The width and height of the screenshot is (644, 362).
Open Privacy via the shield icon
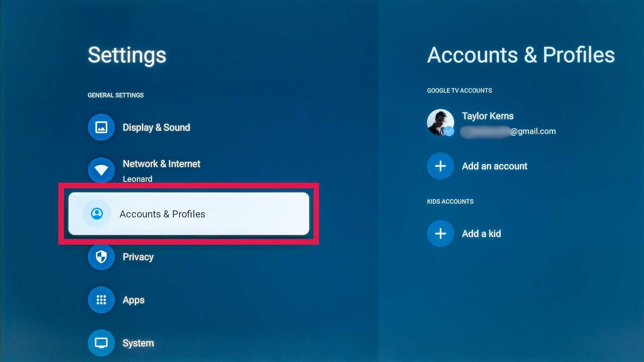pos(101,257)
